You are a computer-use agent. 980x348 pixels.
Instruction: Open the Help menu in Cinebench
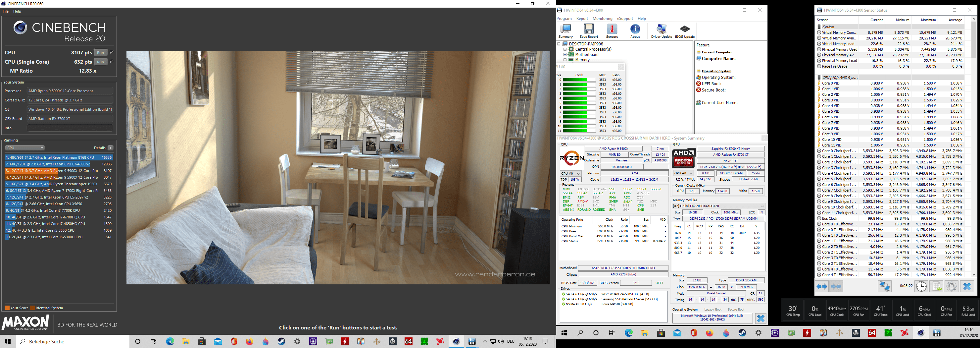click(x=17, y=11)
